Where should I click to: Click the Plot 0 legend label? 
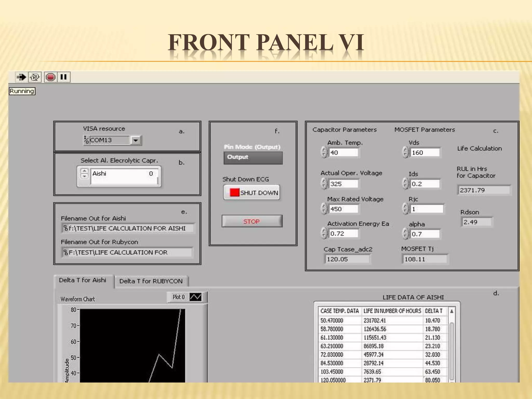pos(179,297)
